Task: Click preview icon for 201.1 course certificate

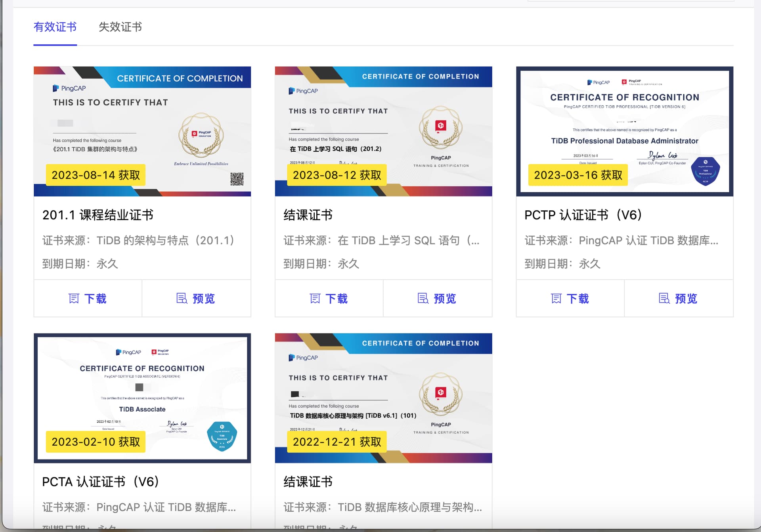Action: click(182, 298)
